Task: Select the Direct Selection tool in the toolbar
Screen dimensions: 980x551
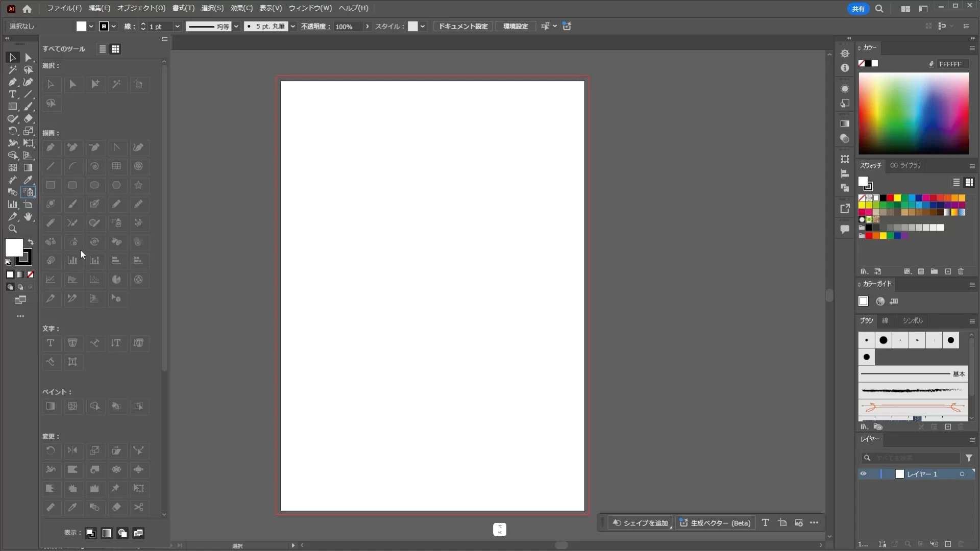Action: 29,58
